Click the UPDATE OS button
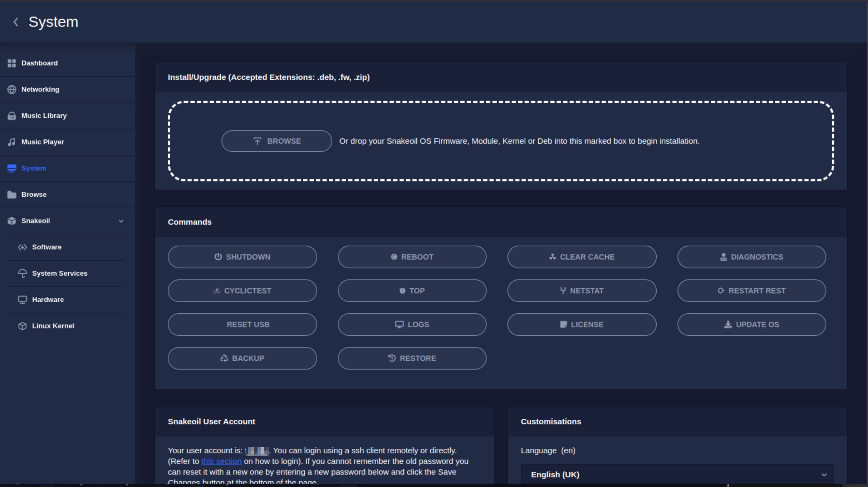868x487 pixels. pos(751,324)
